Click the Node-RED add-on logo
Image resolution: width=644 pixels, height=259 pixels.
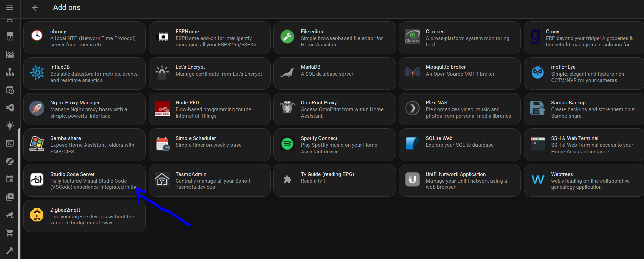pyautogui.click(x=162, y=108)
